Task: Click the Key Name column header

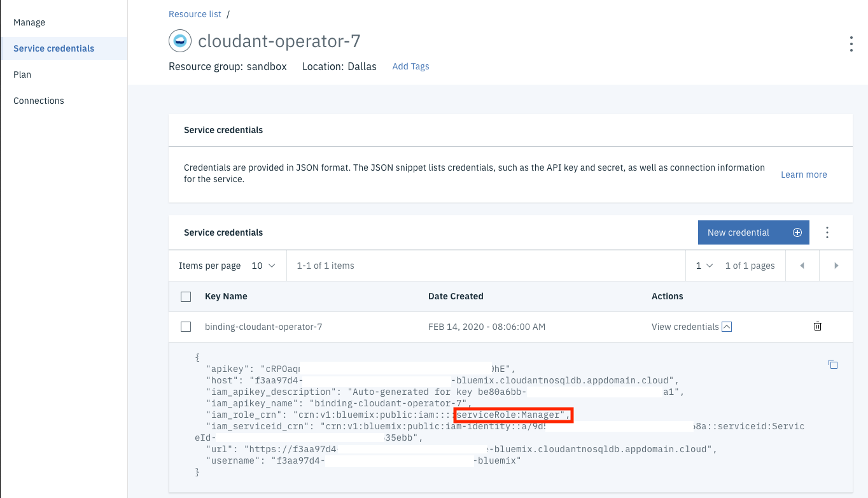Action: point(226,296)
